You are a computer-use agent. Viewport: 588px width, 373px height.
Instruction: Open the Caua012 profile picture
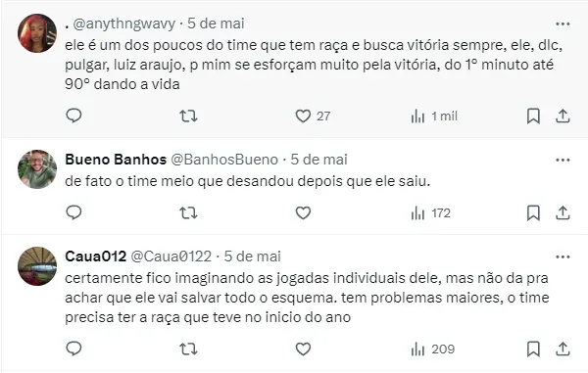pyautogui.click(x=37, y=266)
